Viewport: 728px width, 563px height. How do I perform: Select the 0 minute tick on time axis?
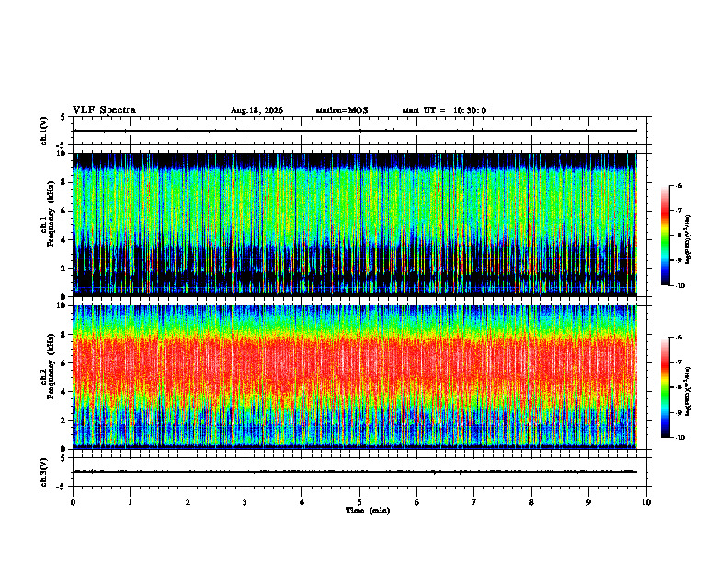pos(73,502)
